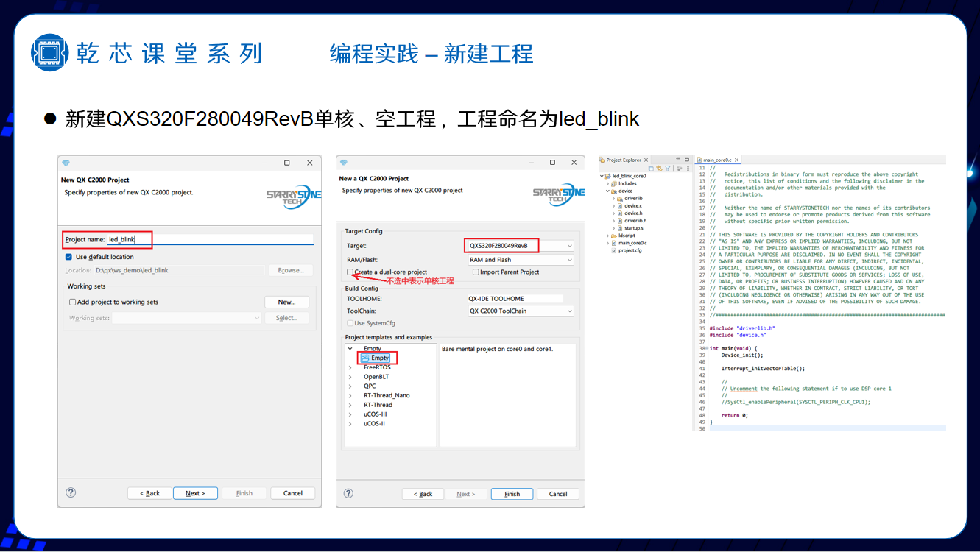Click the Location path field
Viewport: 980px width, 552px height.
coord(180,270)
